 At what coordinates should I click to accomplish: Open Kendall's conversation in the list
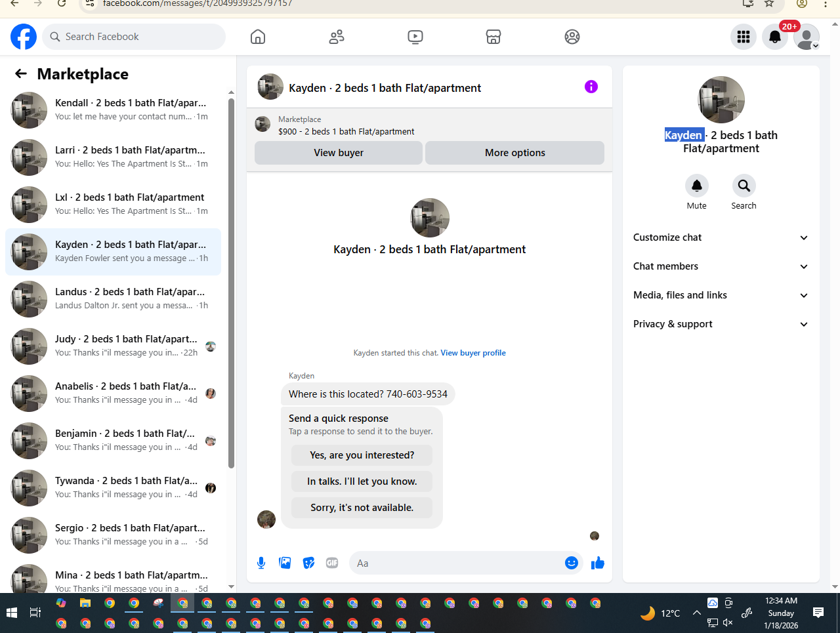(113, 110)
